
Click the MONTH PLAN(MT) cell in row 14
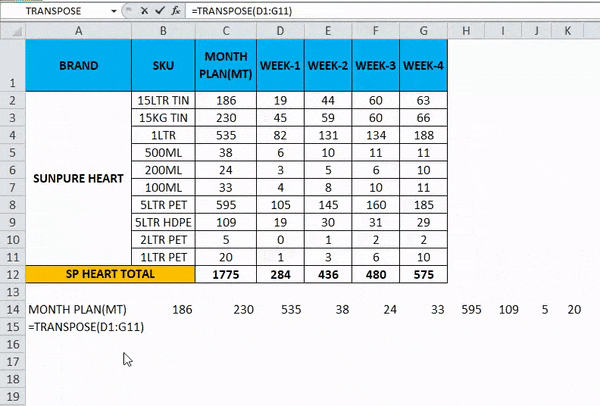click(x=78, y=309)
